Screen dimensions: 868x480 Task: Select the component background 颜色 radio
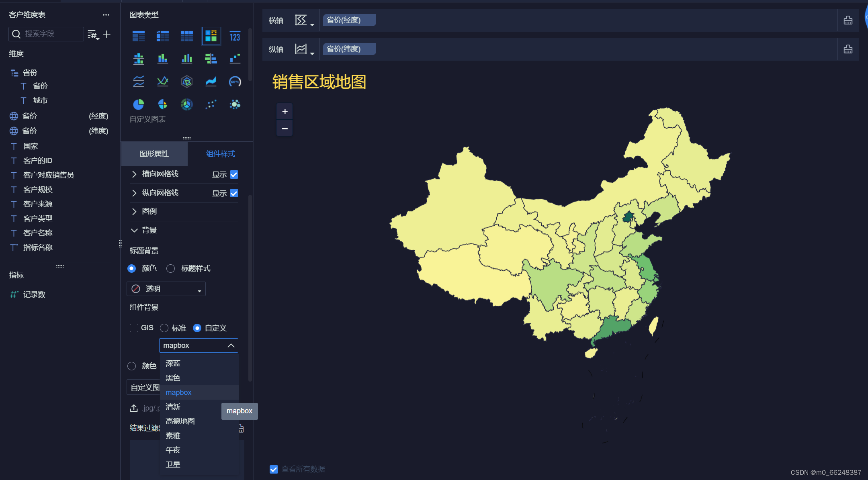131,366
